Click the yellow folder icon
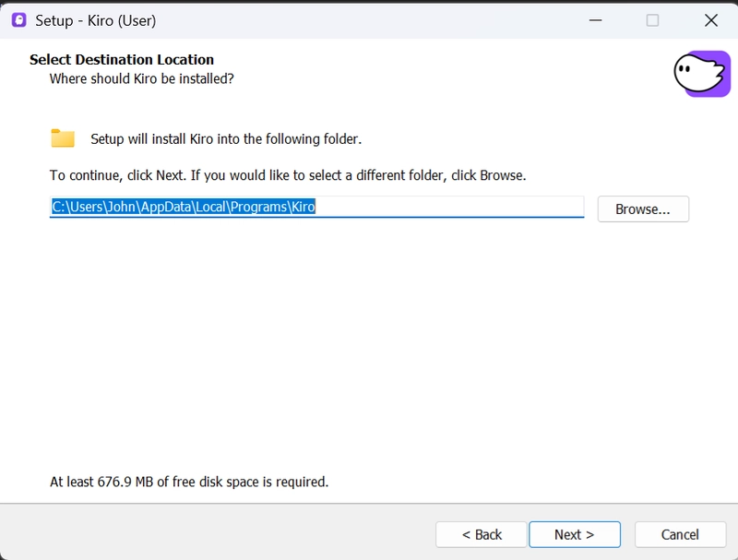The width and height of the screenshot is (738, 560). click(63, 138)
